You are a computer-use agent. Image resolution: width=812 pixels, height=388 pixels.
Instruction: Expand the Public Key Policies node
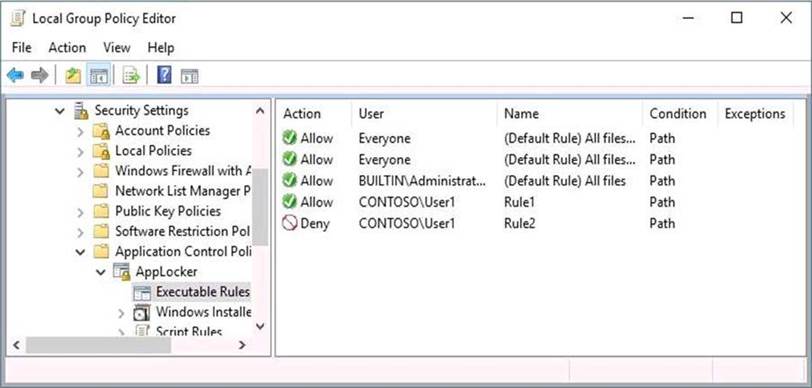[x=80, y=212]
